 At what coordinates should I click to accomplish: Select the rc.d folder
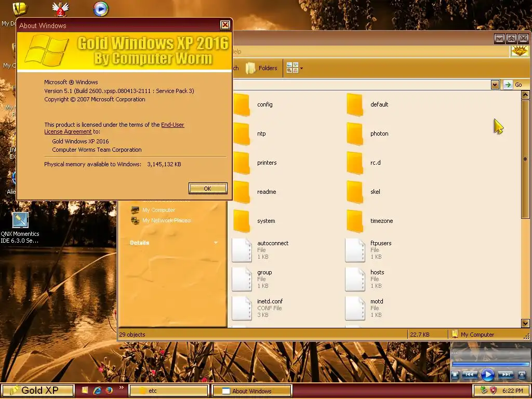point(364,163)
